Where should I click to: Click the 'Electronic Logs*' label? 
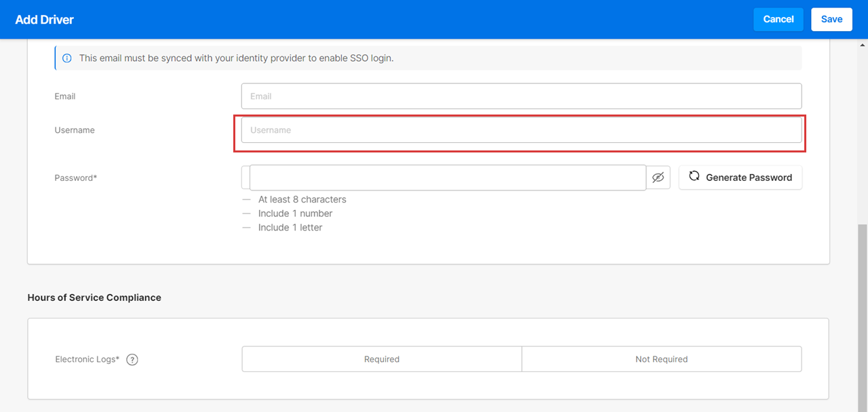point(87,360)
